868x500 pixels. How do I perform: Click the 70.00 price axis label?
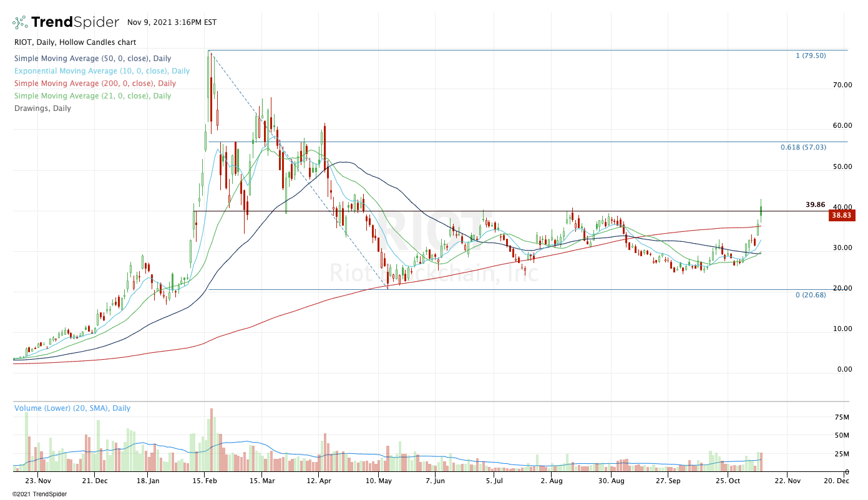pos(842,85)
